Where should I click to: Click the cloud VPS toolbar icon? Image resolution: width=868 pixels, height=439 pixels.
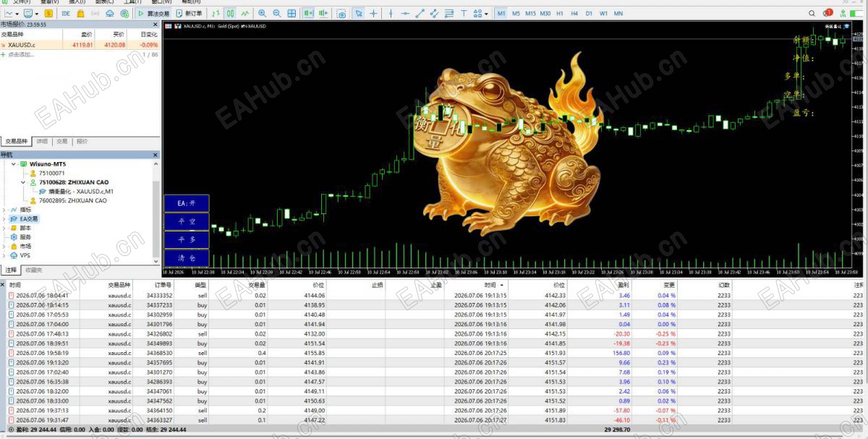(x=110, y=13)
